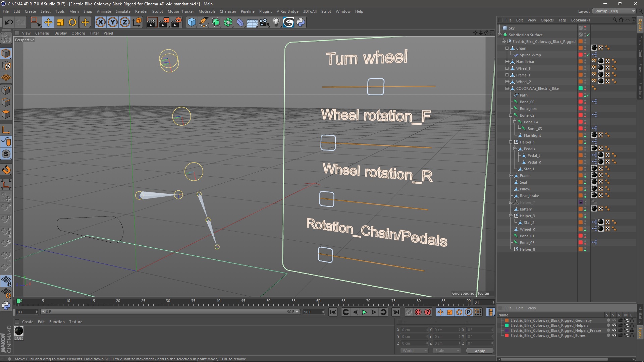Click the Apply button
The height and width of the screenshot is (362, 644).
480,351
